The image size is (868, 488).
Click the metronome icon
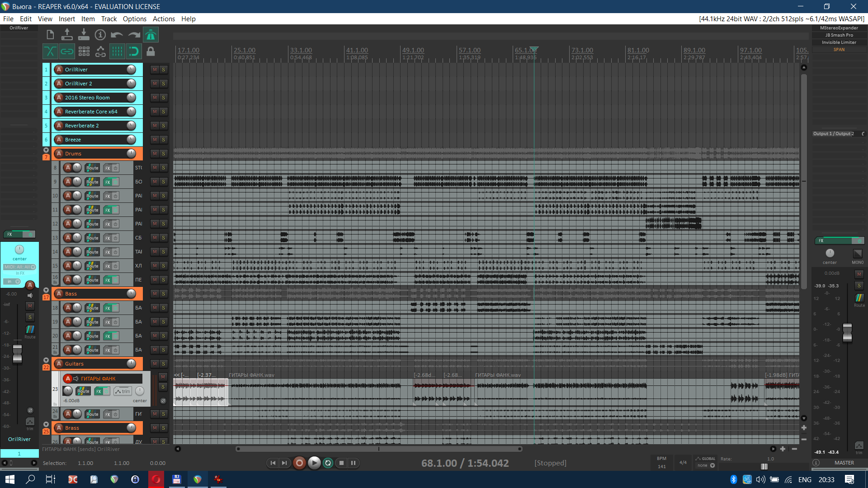pyautogui.click(x=151, y=34)
